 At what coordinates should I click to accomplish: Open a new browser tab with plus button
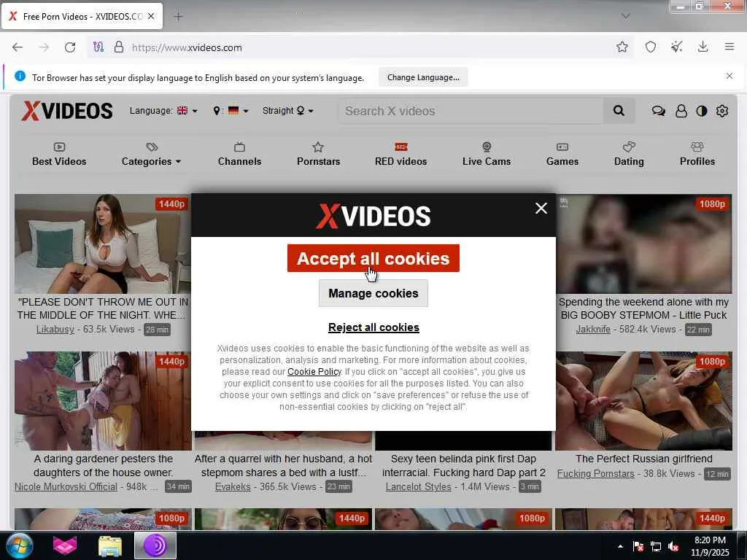(x=178, y=17)
